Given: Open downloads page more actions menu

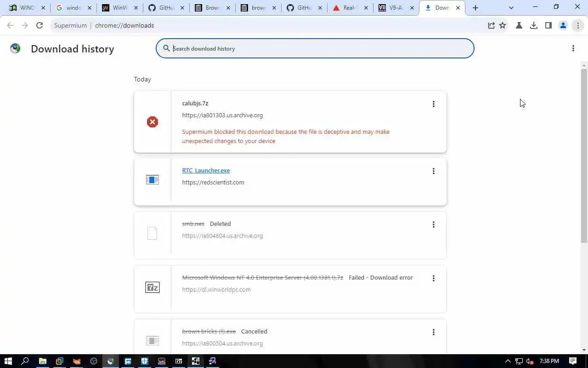Looking at the screenshot, I should point(573,48).
